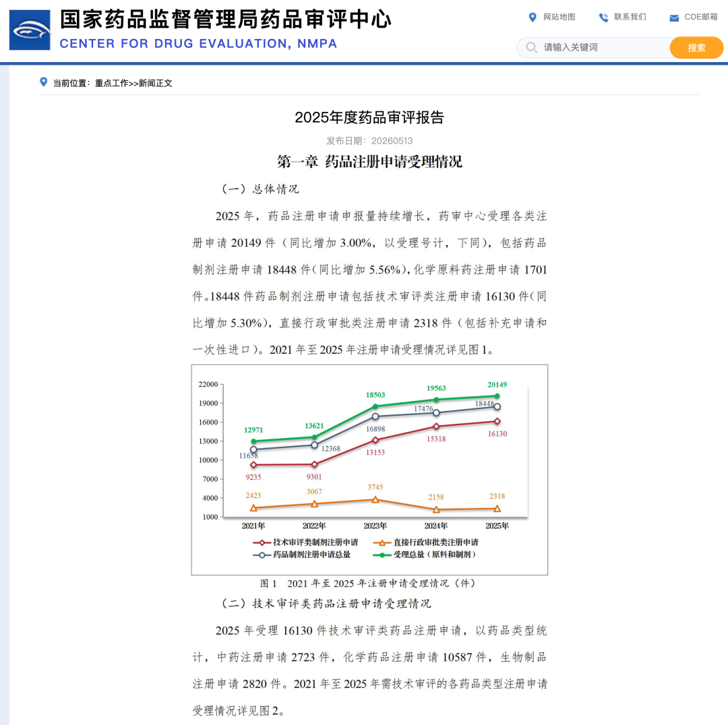Viewport: 728px width, 725px height.
Task: Click the CDE mailbox envelope icon
Action: [x=673, y=18]
